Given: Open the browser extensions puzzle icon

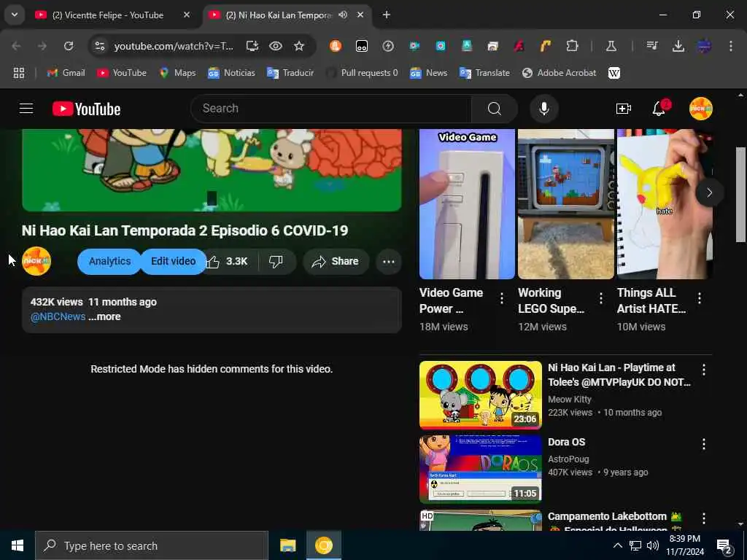Looking at the screenshot, I should click(572, 46).
